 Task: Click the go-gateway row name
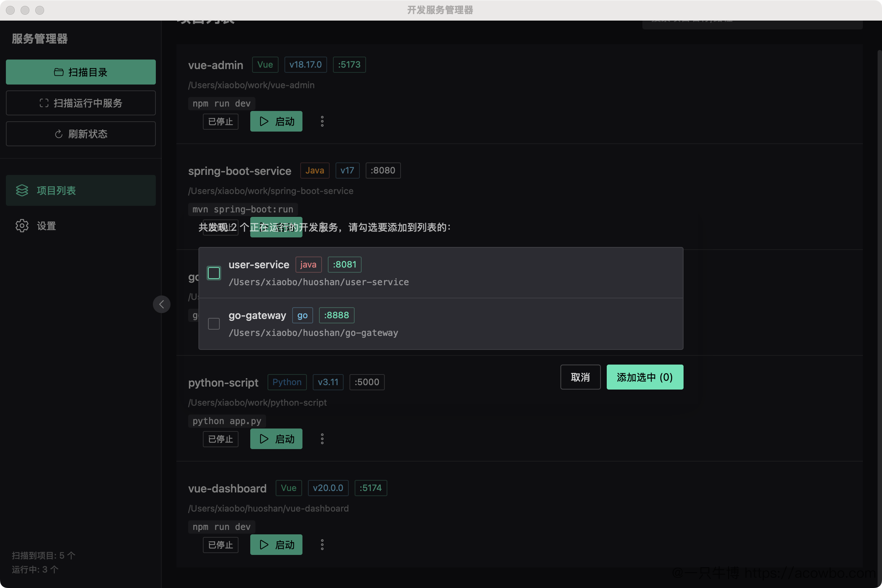point(257,315)
